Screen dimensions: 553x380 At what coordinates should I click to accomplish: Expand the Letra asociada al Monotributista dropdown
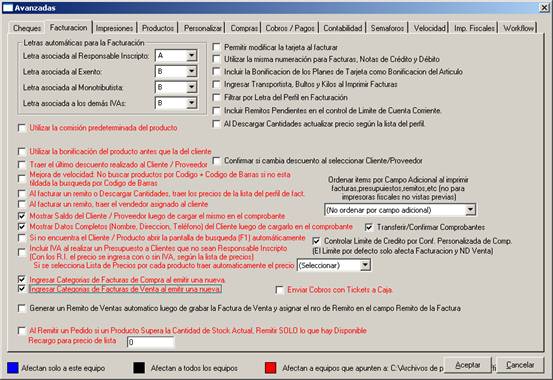(192, 87)
